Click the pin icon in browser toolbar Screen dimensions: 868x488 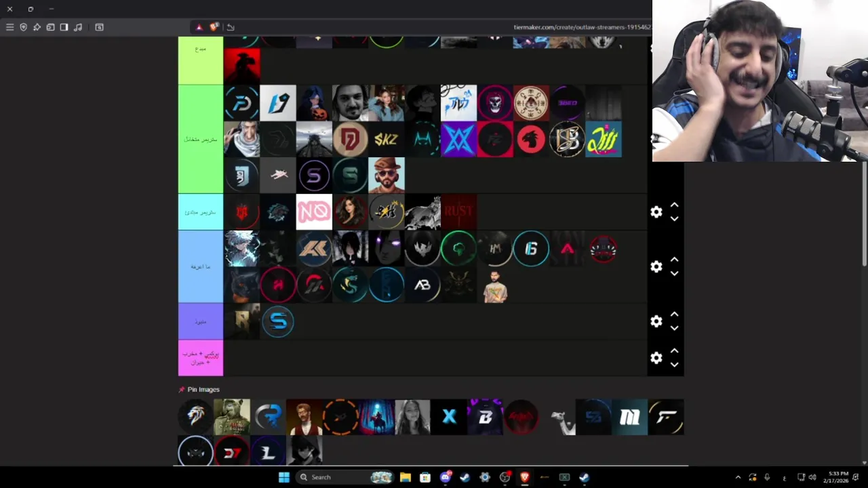coord(37,27)
